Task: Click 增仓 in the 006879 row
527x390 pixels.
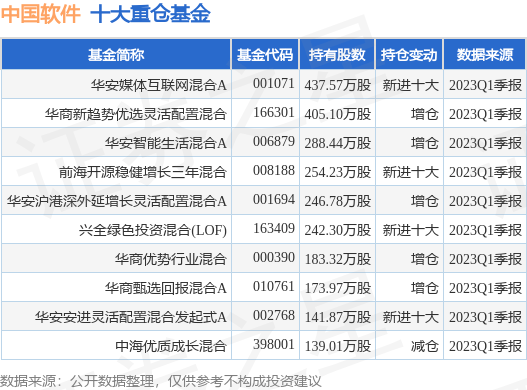Action: pyautogui.click(x=424, y=143)
